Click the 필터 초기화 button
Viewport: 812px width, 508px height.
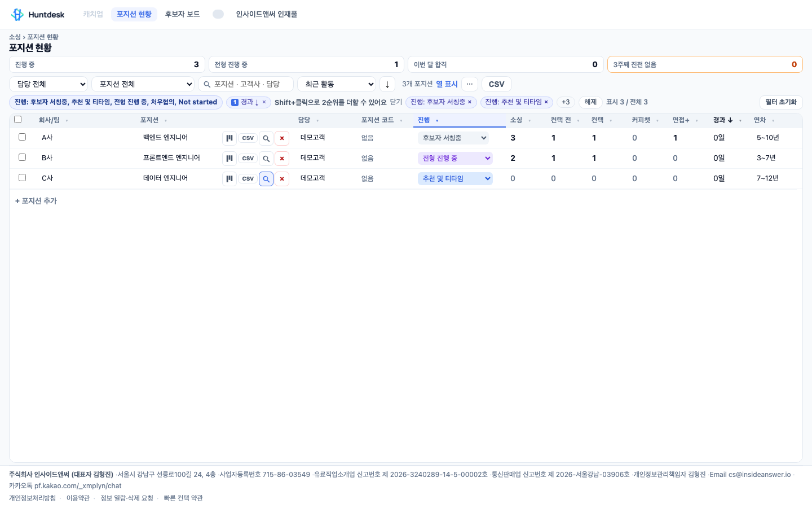(781, 102)
